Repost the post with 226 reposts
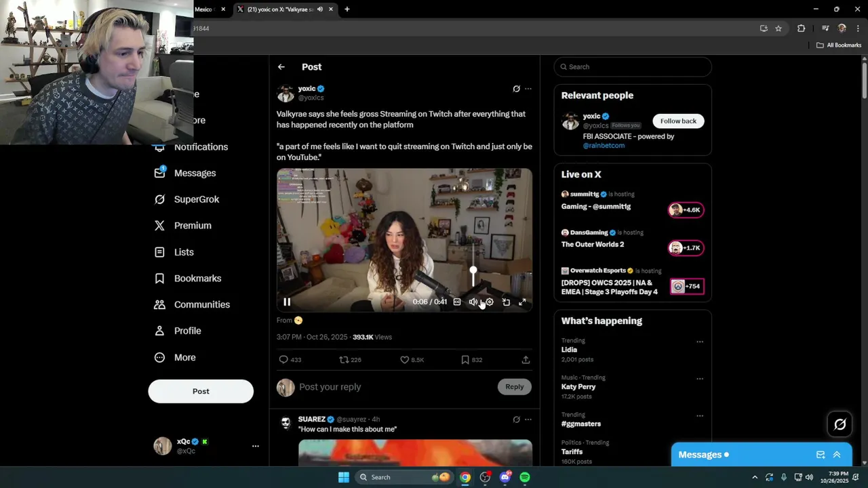Screen dimensions: 868x488 (x=351, y=360)
